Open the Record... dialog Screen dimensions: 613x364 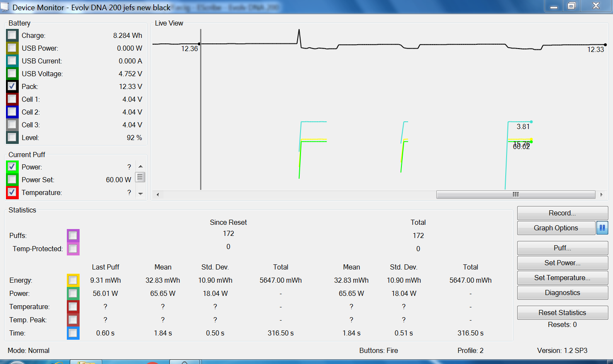[562, 213]
